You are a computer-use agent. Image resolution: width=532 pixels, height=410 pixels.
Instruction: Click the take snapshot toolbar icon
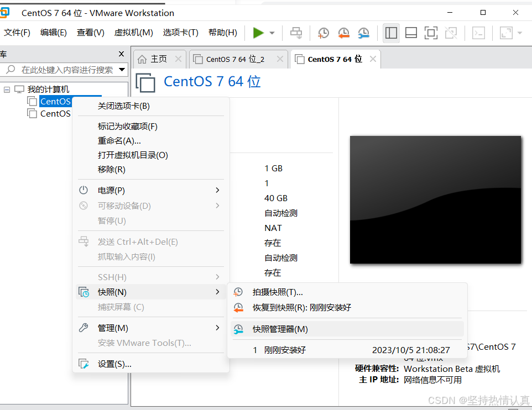click(x=324, y=33)
